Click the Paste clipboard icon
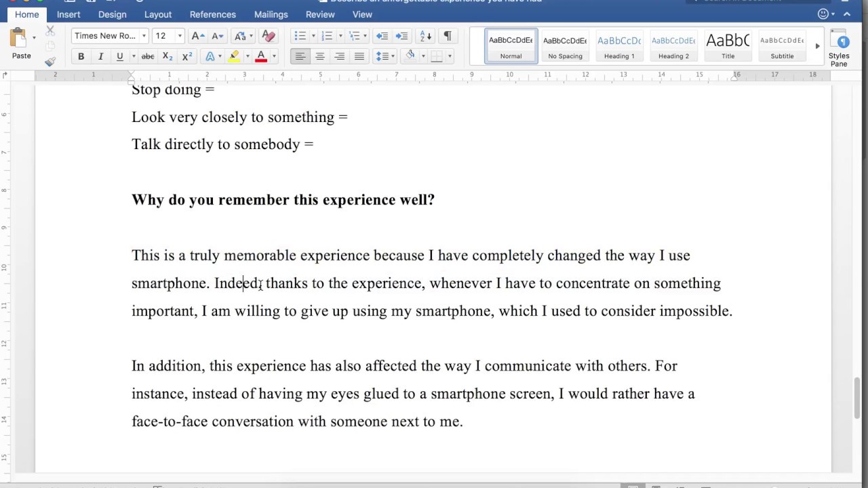868x488 pixels. pyautogui.click(x=18, y=38)
